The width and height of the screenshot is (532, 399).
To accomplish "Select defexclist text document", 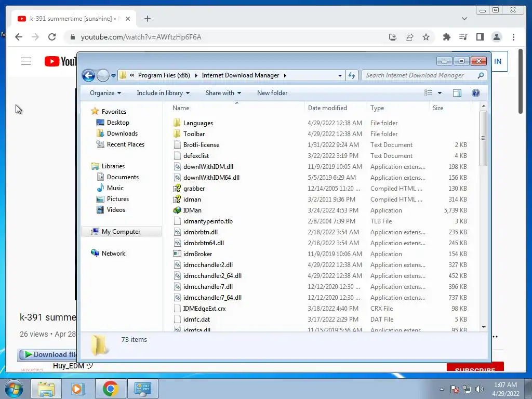I will (x=196, y=156).
